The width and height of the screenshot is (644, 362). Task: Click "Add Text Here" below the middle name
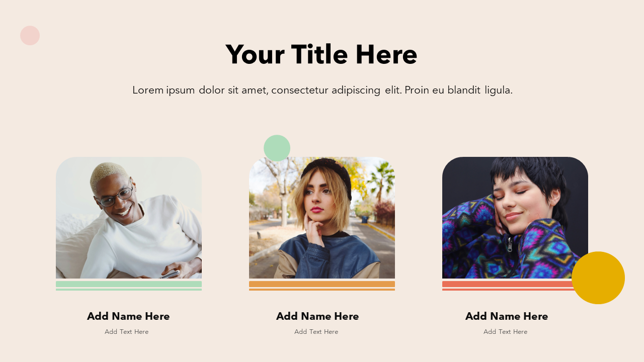pyautogui.click(x=316, y=332)
